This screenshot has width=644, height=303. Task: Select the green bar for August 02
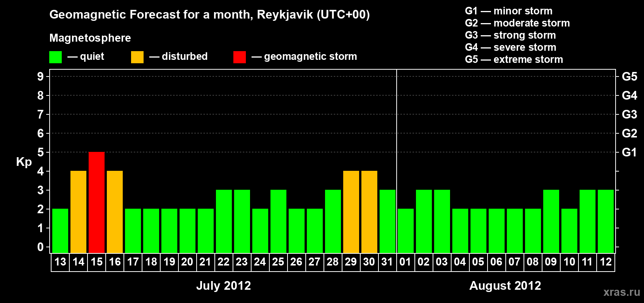[424, 222]
